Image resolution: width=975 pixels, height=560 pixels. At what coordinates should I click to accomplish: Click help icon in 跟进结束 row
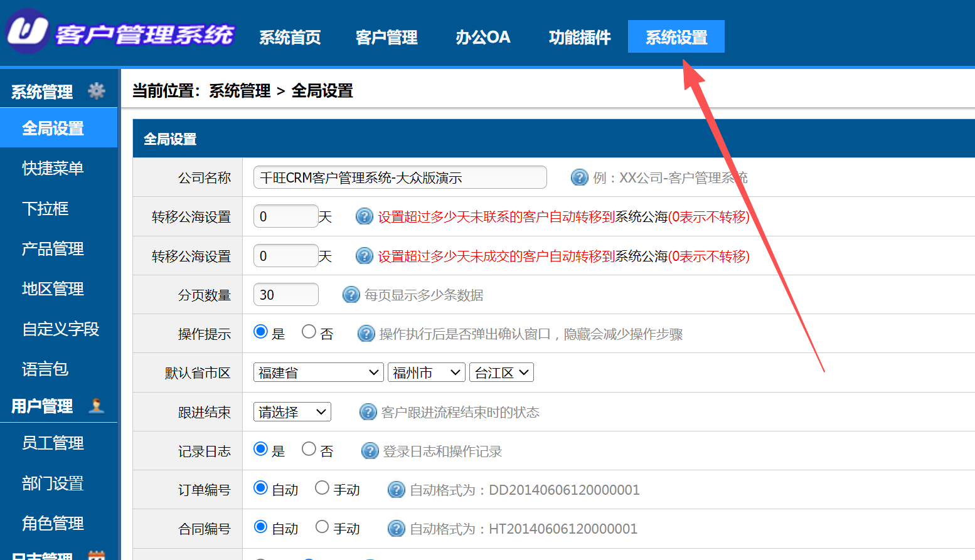368,412
